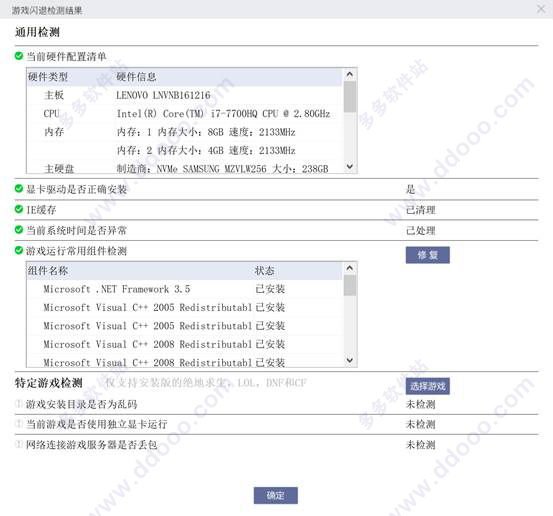Click the 游戏运行常用组件检测 label
This screenshot has width=553, height=516.
click(x=77, y=251)
